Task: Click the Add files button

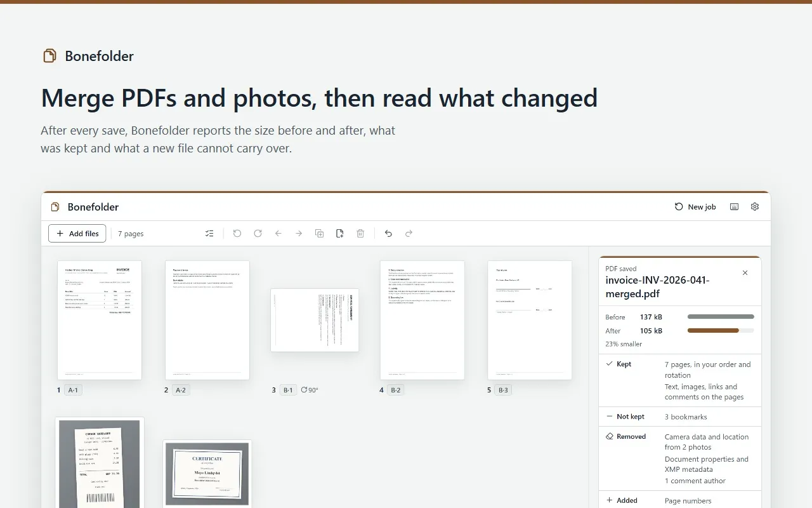Action: click(77, 234)
